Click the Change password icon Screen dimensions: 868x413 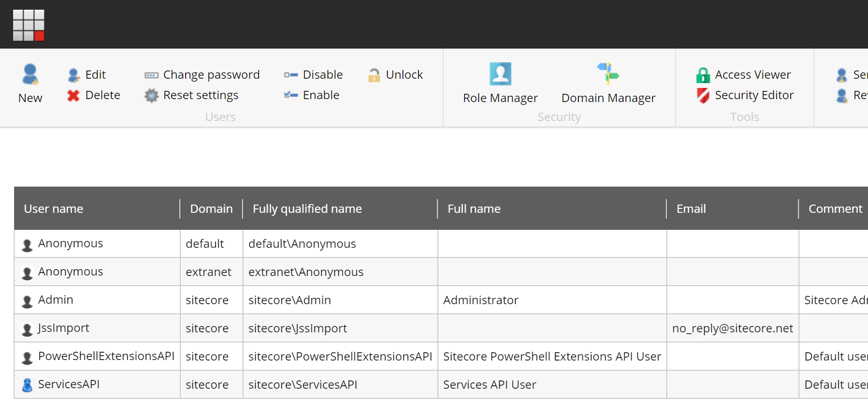tap(151, 75)
